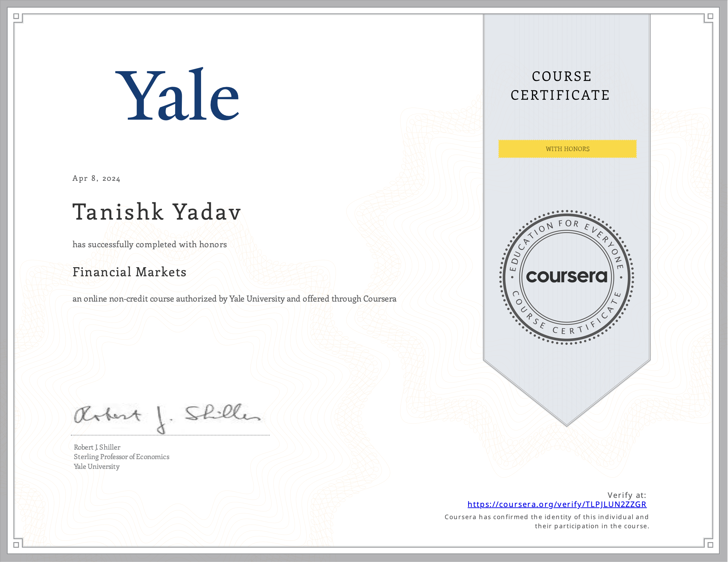Click the bottom-left corner square ornament
This screenshot has height=562, width=728.
pyautogui.click(x=16, y=544)
